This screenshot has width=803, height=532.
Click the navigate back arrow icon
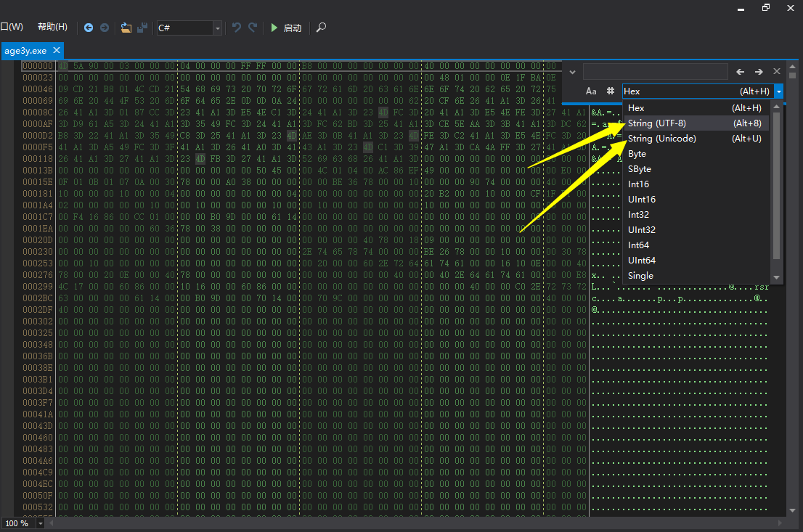point(89,28)
